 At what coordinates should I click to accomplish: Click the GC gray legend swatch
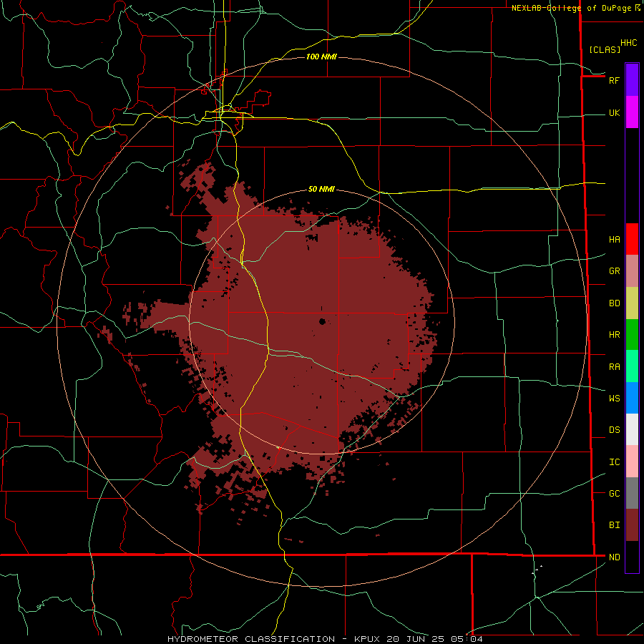pyautogui.click(x=632, y=493)
